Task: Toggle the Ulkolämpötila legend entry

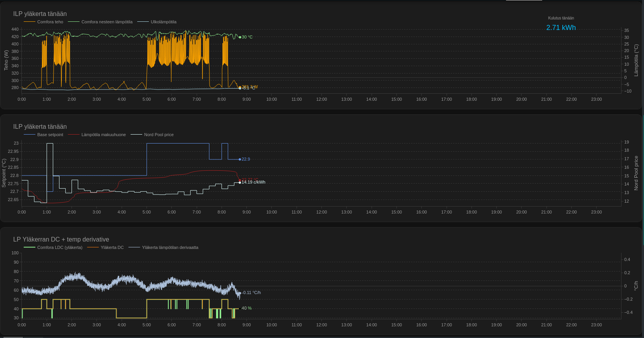Action: (x=163, y=22)
